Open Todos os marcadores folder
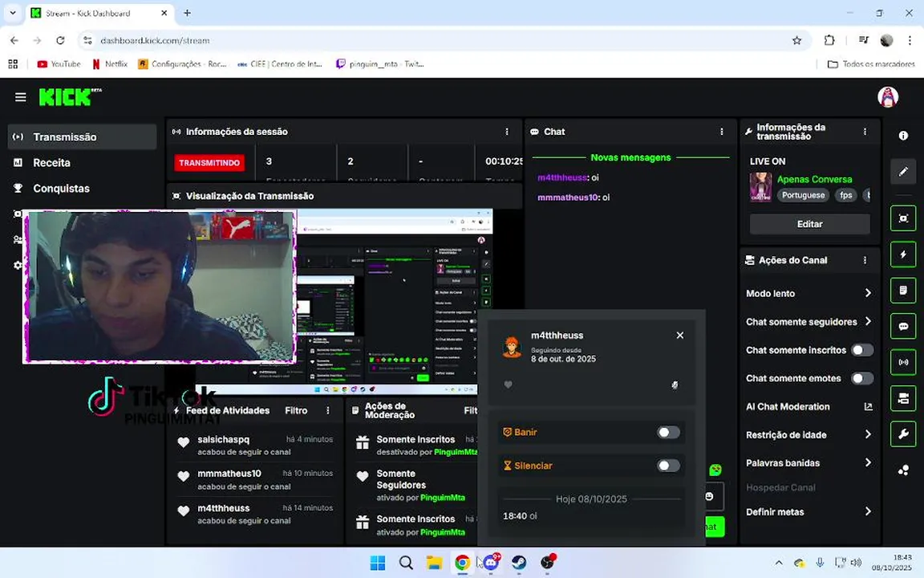Image resolution: width=924 pixels, height=578 pixels. tap(871, 63)
